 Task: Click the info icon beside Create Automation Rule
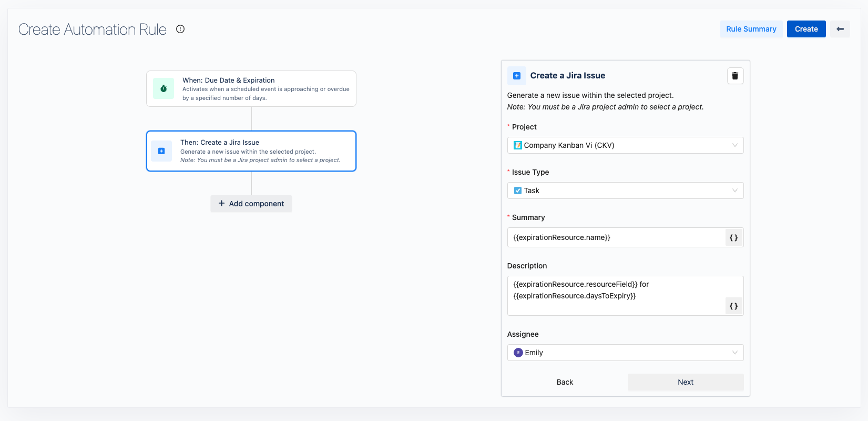click(x=180, y=29)
